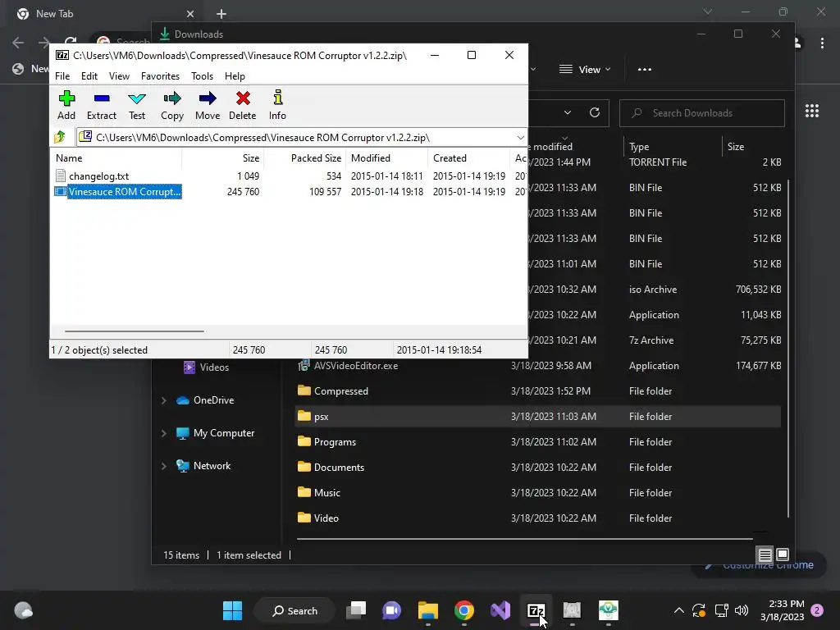Select My Computer in navigation pane

click(x=216, y=433)
